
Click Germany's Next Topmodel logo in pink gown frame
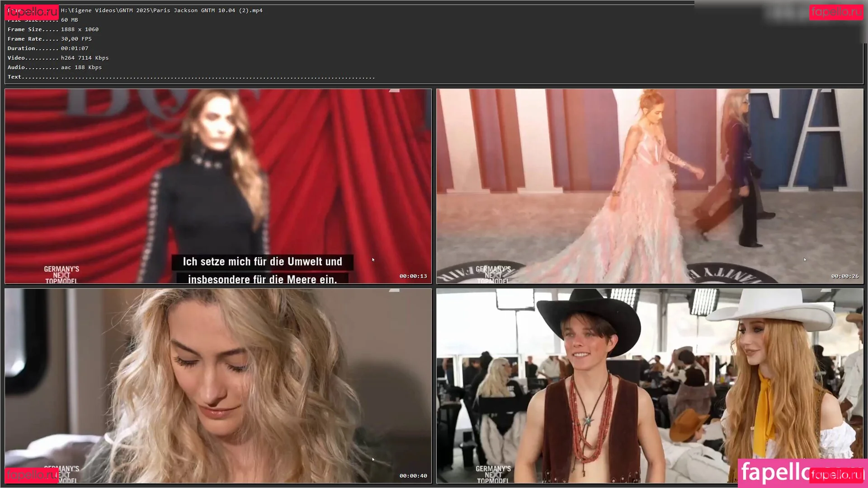tap(493, 274)
